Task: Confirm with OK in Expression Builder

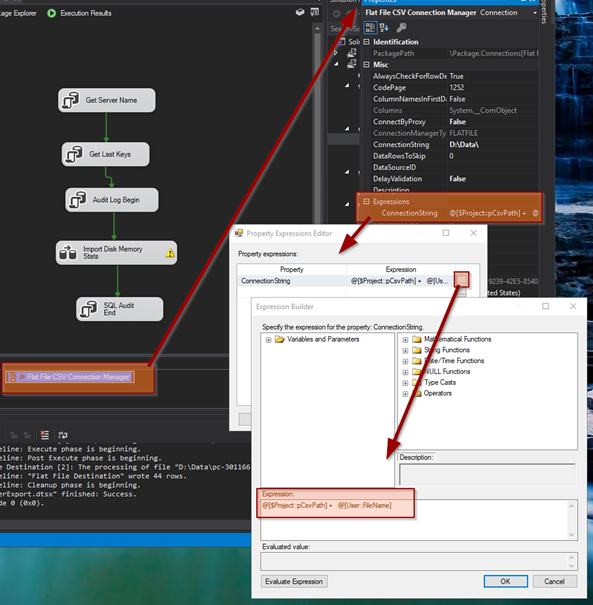Action: 505,581
